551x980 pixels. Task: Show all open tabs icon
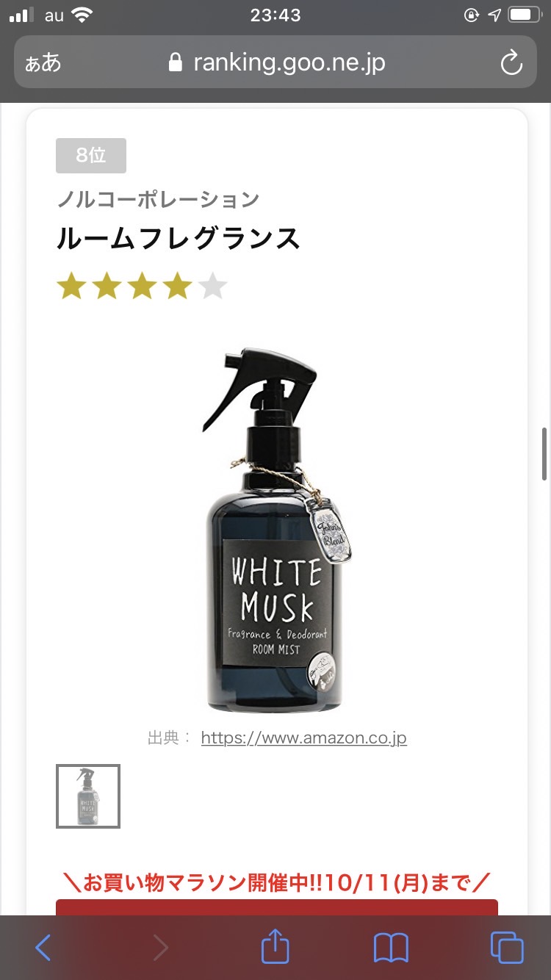(x=507, y=948)
